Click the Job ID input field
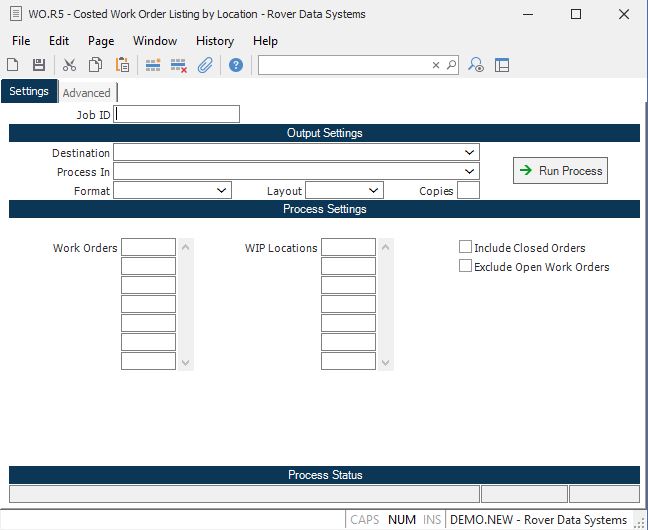648x530 pixels. [178, 114]
